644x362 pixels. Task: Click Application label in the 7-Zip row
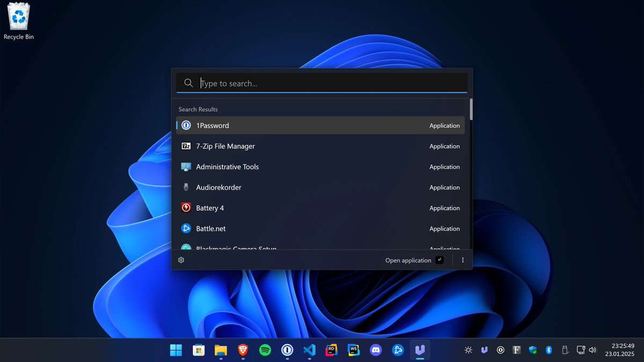pyautogui.click(x=444, y=146)
